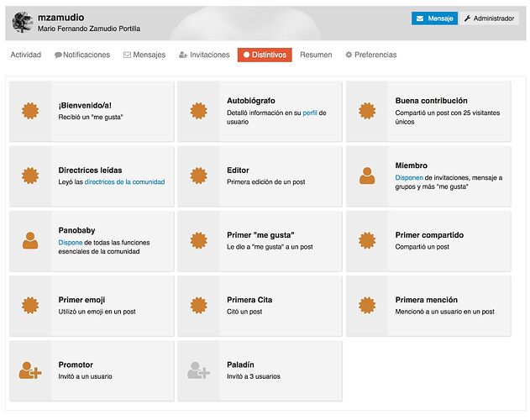Click the Disponen link under Miembro
The image size is (530, 420).
click(x=409, y=177)
